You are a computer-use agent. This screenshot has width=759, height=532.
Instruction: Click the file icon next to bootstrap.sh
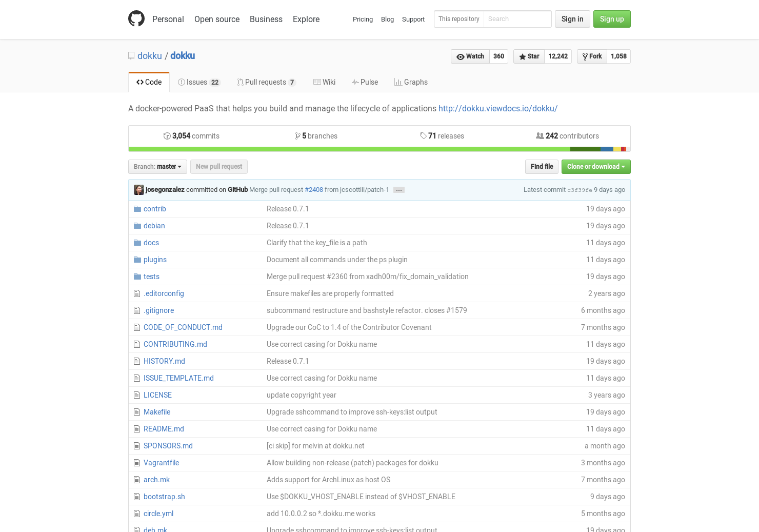coord(137,497)
